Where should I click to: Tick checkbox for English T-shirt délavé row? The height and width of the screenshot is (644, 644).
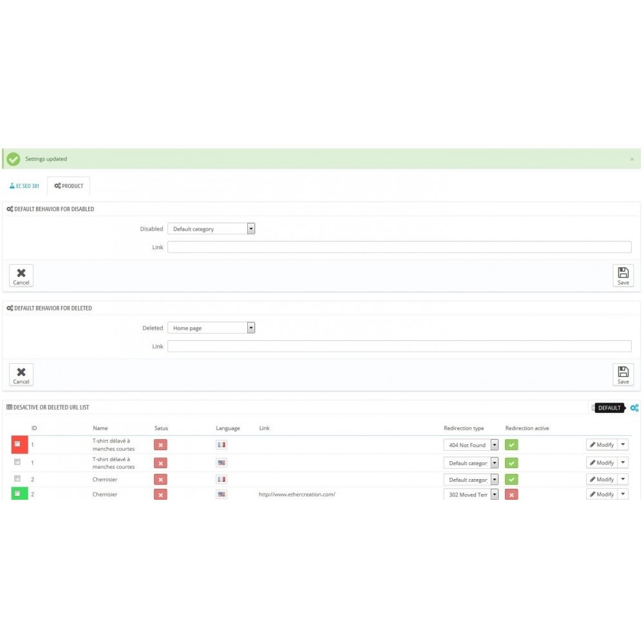[x=17, y=462]
